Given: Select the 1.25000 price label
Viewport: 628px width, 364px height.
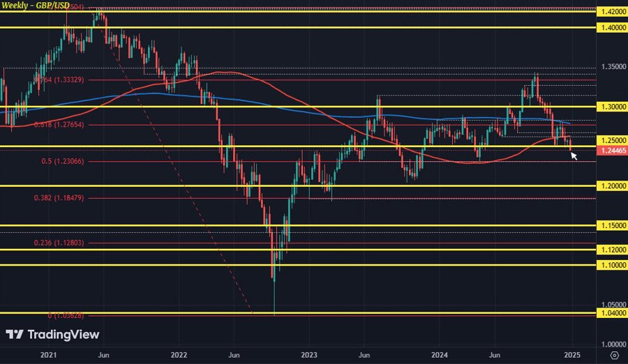Looking at the screenshot, I should click(x=611, y=141).
